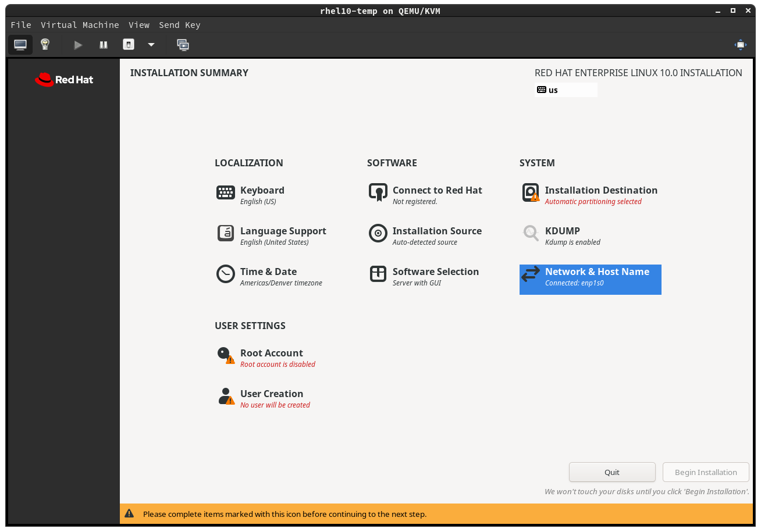Click the Connect to Red Hat icon
This screenshot has width=761, height=532.
coord(378,192)
